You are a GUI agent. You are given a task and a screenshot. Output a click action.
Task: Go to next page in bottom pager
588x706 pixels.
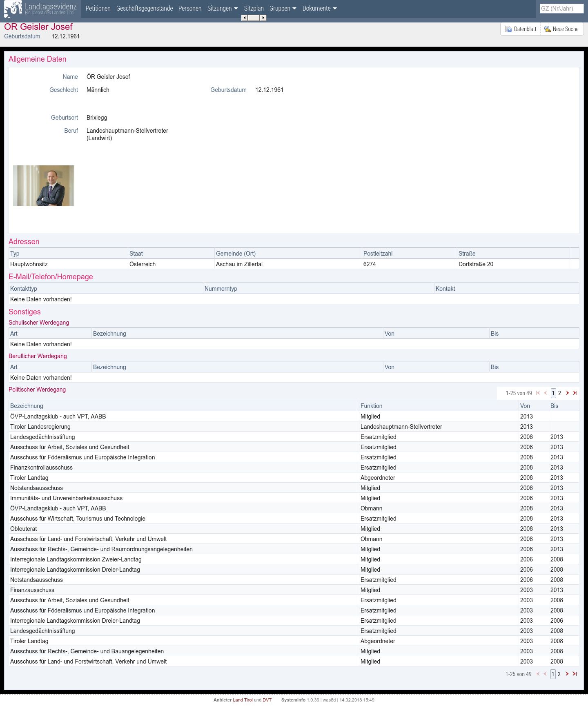click(x=567, y=674)
